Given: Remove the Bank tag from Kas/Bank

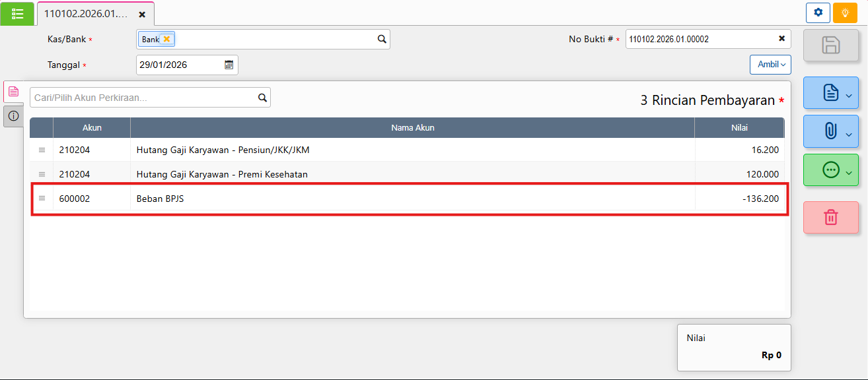Looking at the screenshot, I should (x=166, y=39).
